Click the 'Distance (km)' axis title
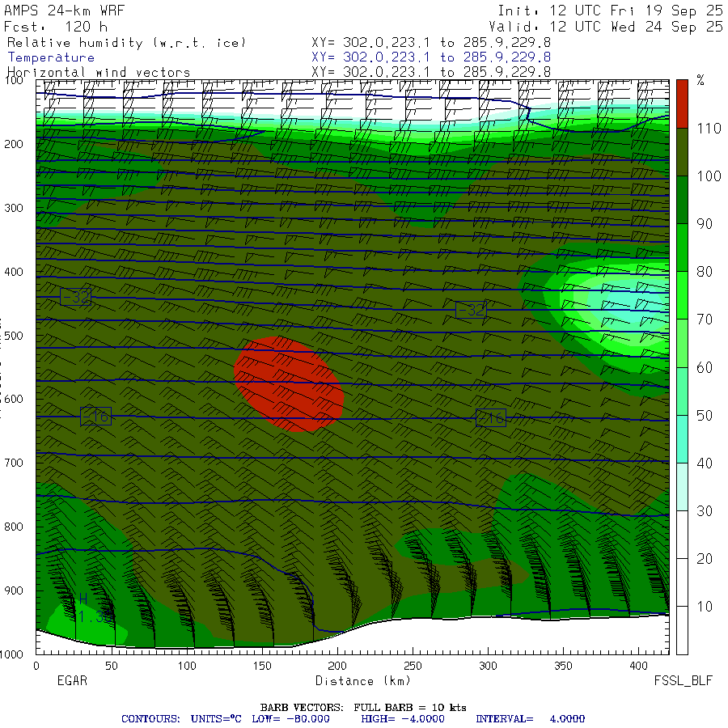 [363, 681]
